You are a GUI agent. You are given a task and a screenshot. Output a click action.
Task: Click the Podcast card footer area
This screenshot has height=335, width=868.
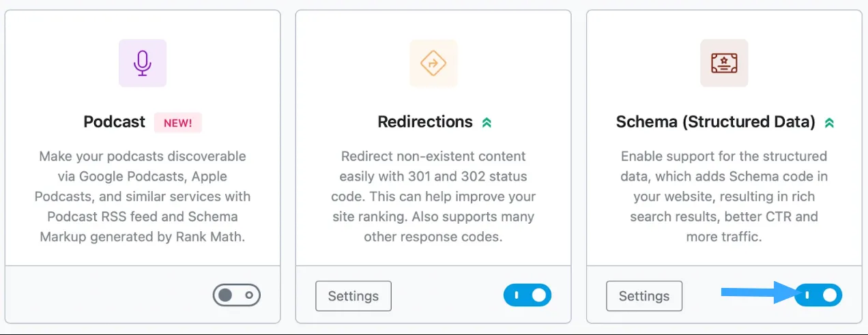143,294
